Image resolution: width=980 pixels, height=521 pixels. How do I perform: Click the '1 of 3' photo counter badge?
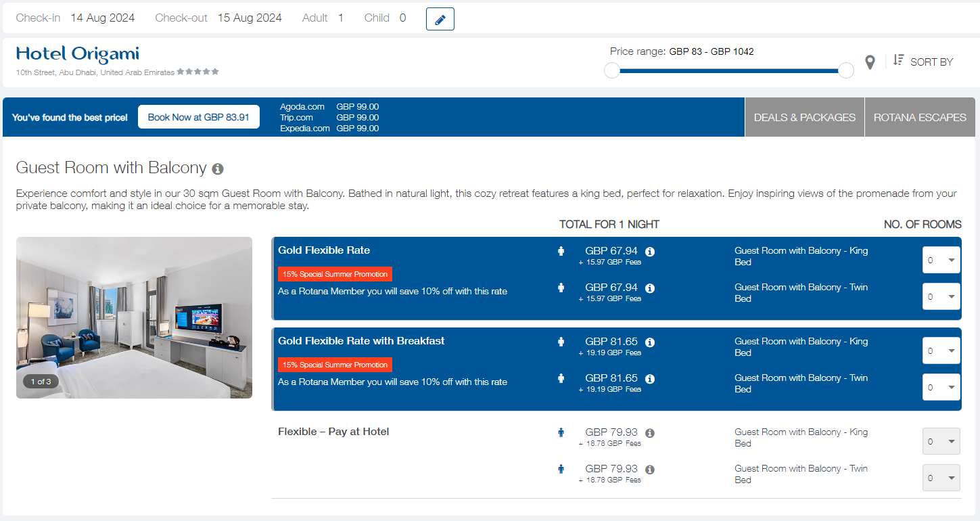point(41,382)
